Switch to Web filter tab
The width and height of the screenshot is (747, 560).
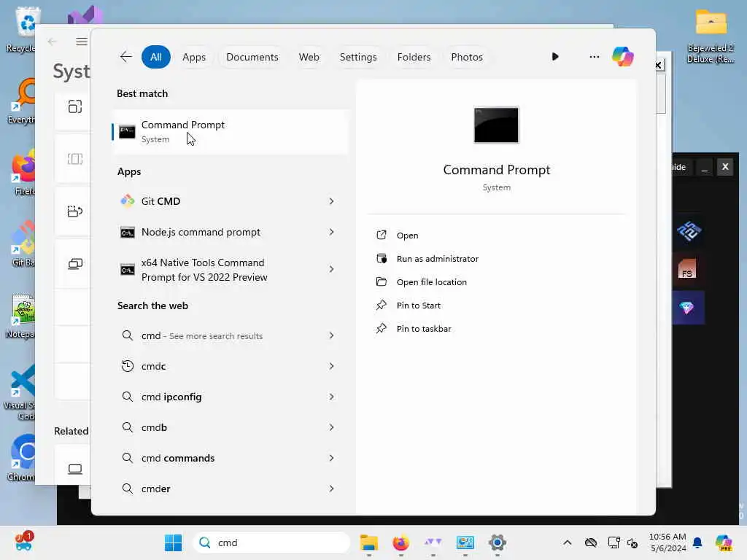(x=309, y=57)
